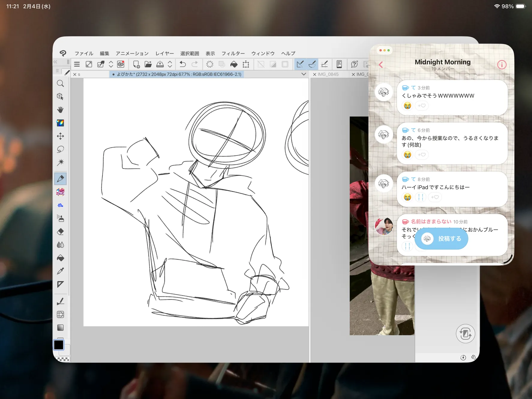Screen dimensions: 532x399
Task: Open the アニメーション menu
Action: click(x=132, y=53)
